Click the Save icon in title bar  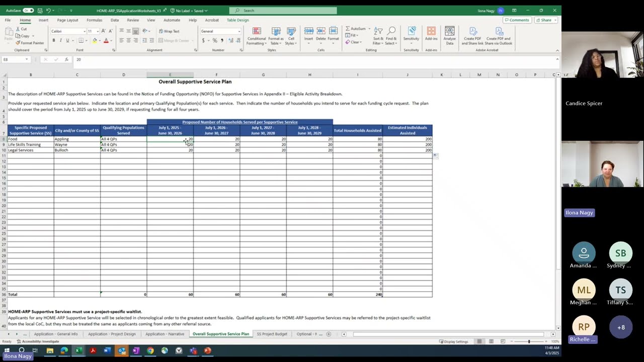(40, 11)
